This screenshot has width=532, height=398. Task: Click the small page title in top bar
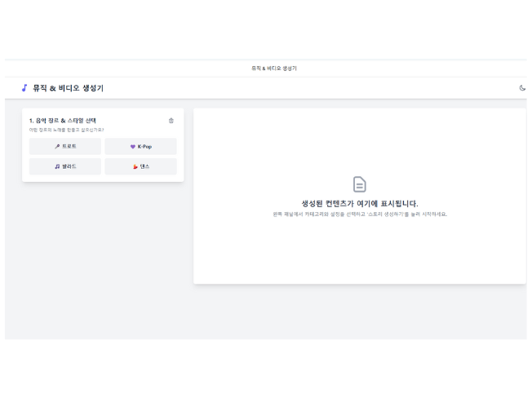pos(273,69)
